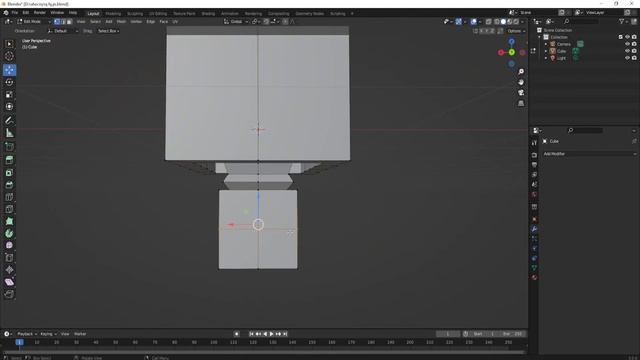Toggle viewport overlays button
This screenshot has width=640, height=360.
(473, 22)
